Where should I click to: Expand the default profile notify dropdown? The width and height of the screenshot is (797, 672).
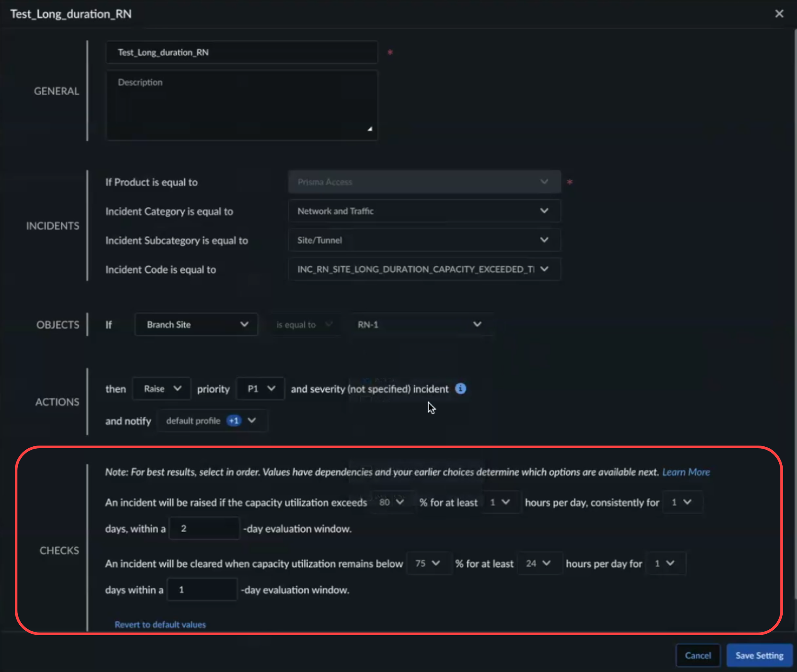(x=212, y=420)
